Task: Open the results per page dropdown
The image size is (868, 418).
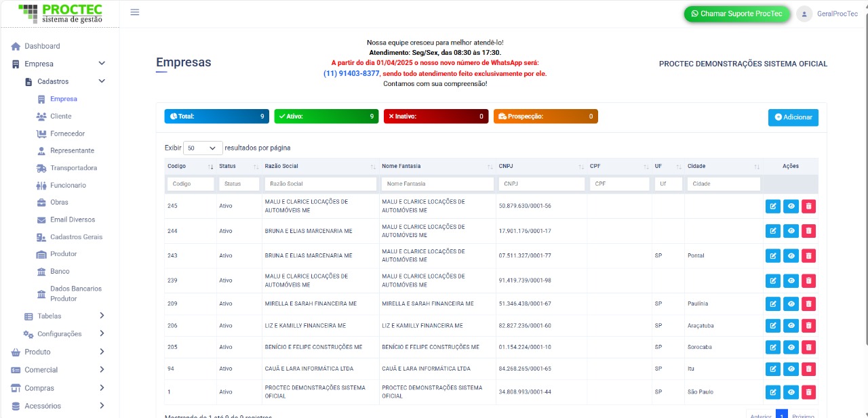Action: [203, 148]
